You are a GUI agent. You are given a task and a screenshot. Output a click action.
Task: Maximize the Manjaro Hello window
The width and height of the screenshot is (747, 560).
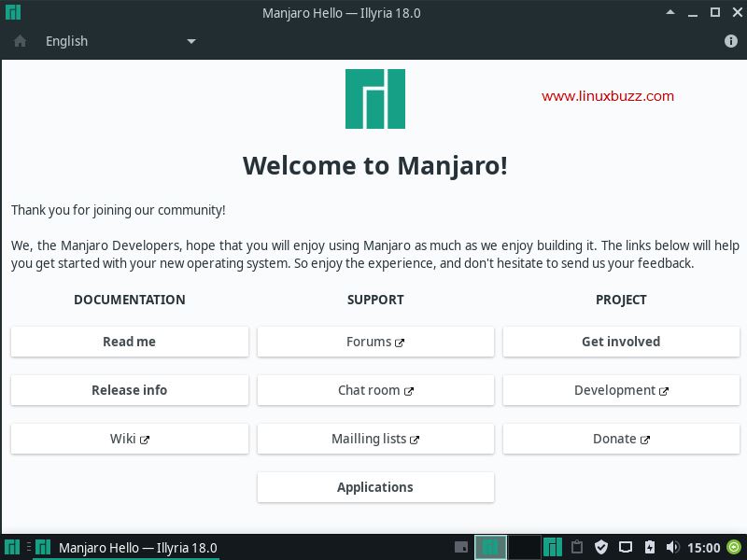715,12
